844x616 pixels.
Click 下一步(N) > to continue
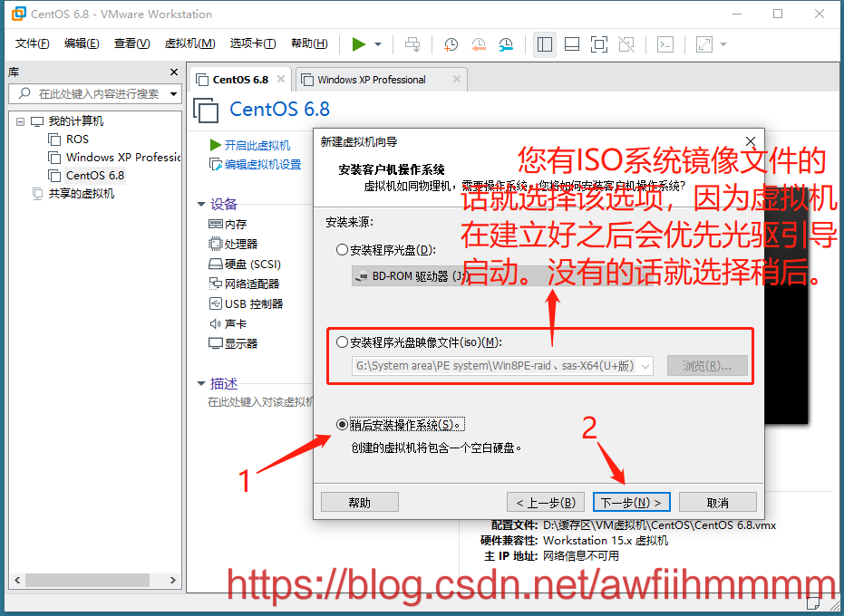[x=631, y=503]
